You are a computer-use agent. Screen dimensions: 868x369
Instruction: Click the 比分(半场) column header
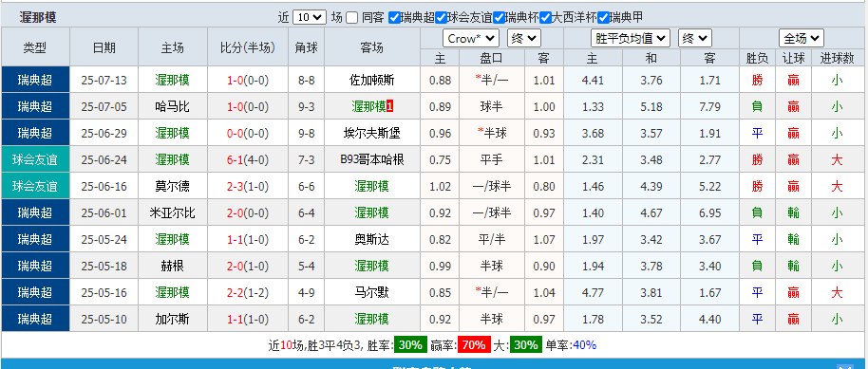click(x=248, y=47)
